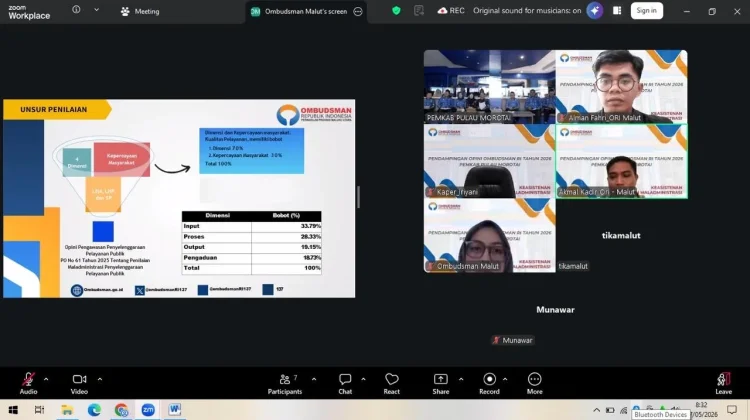Unmute the Audio microphone button

28,383
